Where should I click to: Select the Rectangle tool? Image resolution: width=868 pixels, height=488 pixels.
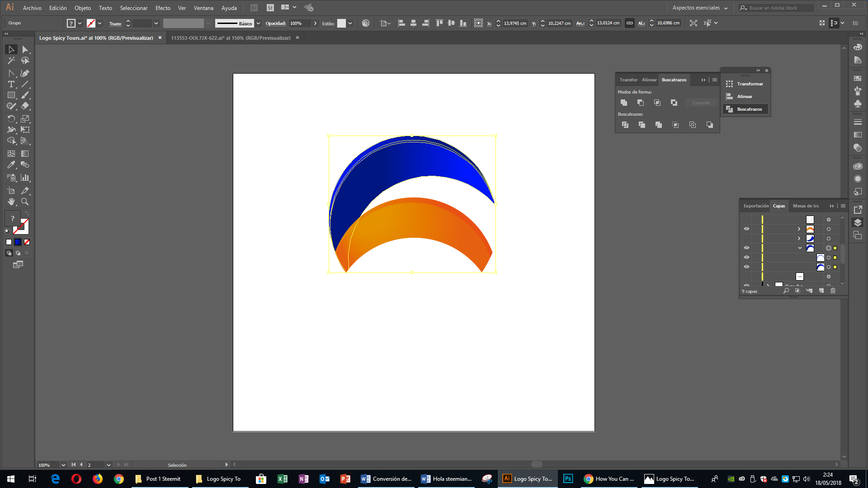coord(11,95)
